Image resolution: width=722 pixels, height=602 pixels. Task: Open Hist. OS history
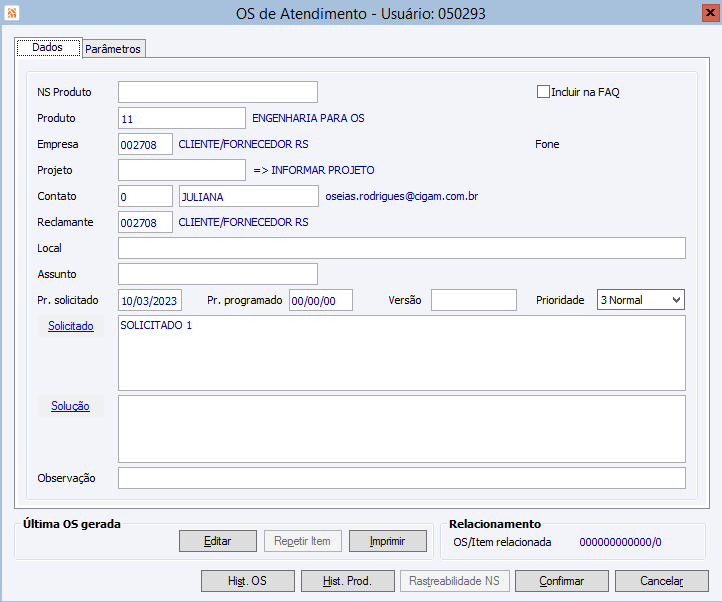point(248,581)
